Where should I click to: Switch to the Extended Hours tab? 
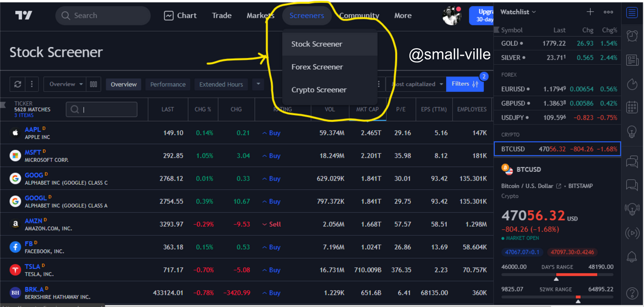click(x=221, y=84)
